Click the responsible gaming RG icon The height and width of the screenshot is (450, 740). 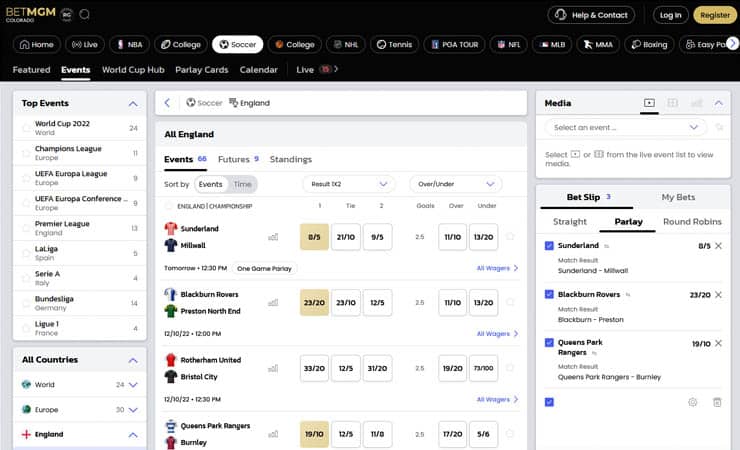click(67, 15)
